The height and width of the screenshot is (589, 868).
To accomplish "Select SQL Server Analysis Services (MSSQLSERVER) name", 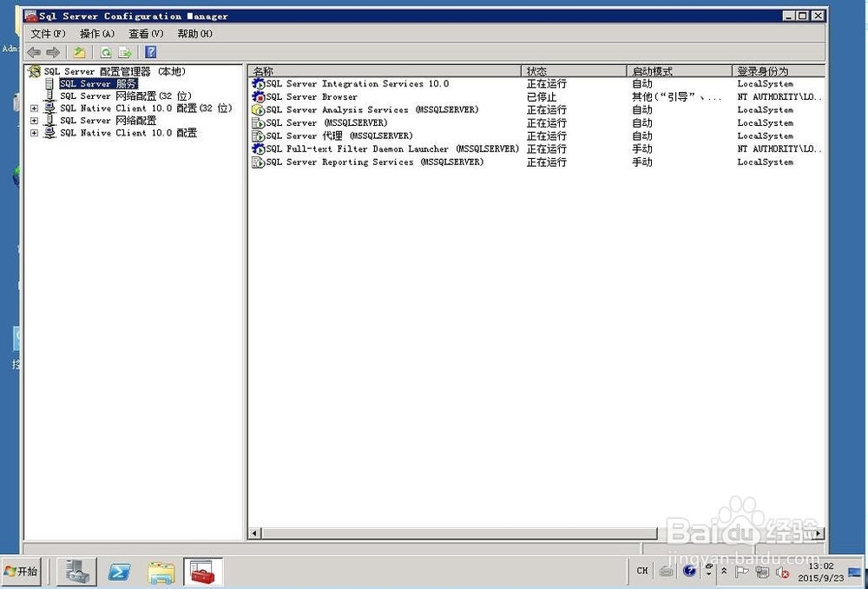I will [x=372, y=110].
